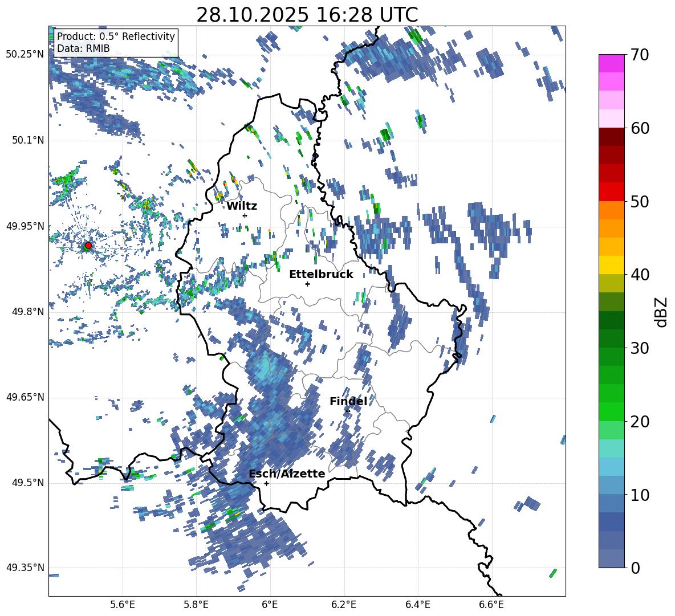Click the 49.35°N latitude label
The image size is (675, 616).
point(25,568)
